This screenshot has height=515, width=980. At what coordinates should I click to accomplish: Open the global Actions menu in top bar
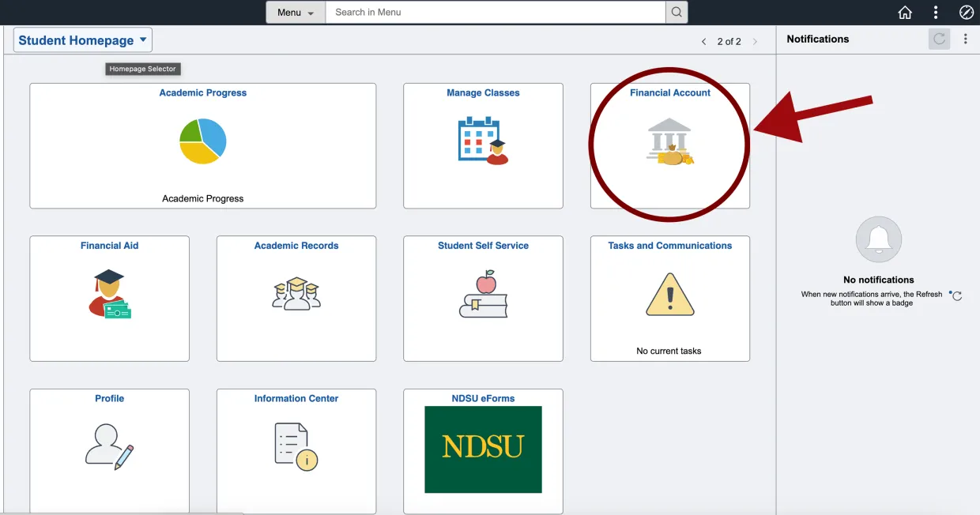click(936, 12)
